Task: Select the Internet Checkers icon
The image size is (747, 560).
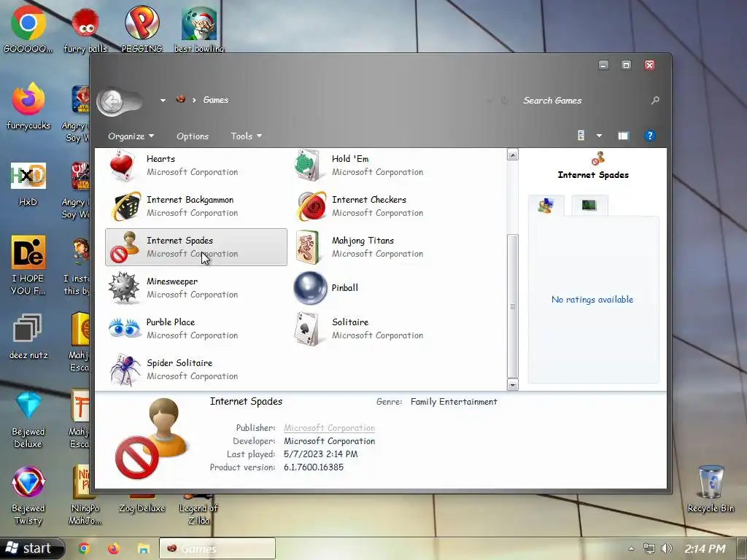Action: 311,206
